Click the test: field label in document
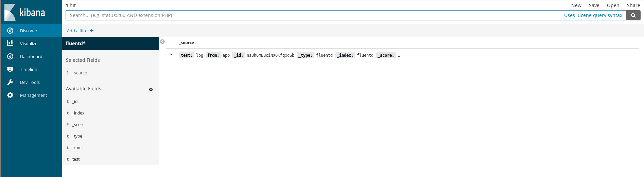This screenshot has width=644, height=177. pyautogui.click(x=187, y=55)
